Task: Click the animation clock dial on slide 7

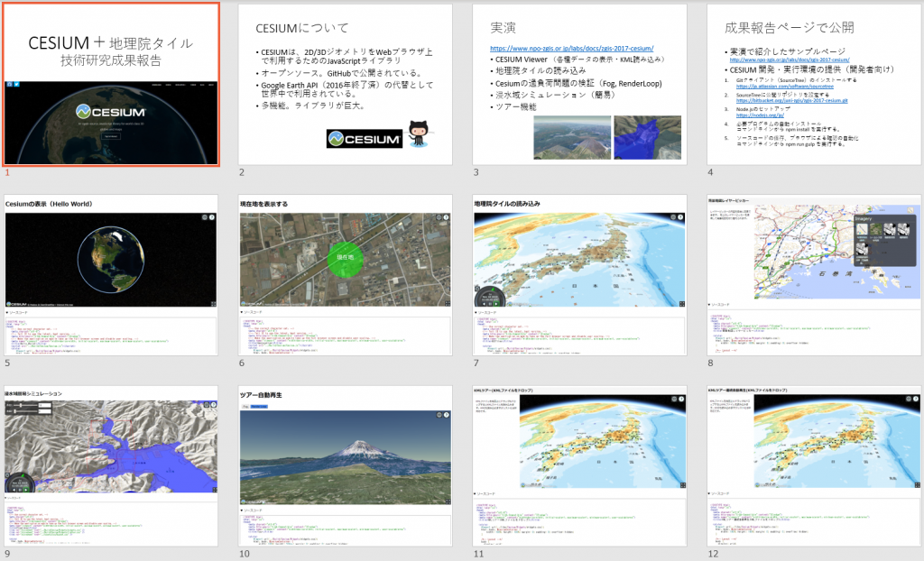Action: [x=488, y=298]
